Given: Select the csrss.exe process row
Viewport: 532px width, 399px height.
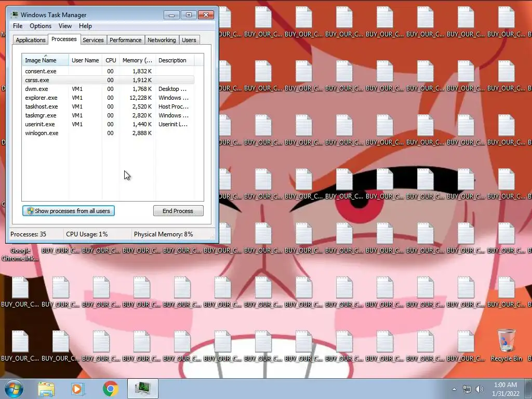Looking at the screenshot, I should [108, 80].
